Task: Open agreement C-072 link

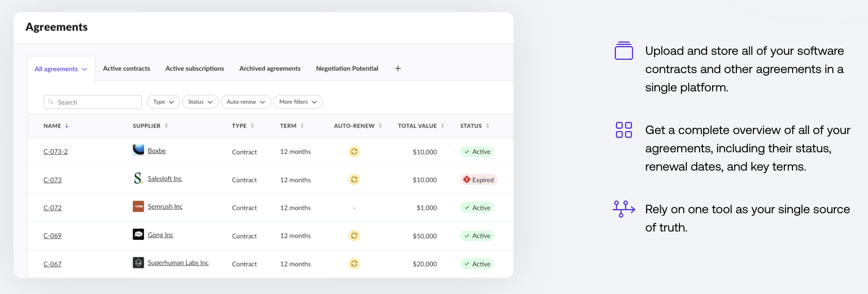Action: click(52, 208)
